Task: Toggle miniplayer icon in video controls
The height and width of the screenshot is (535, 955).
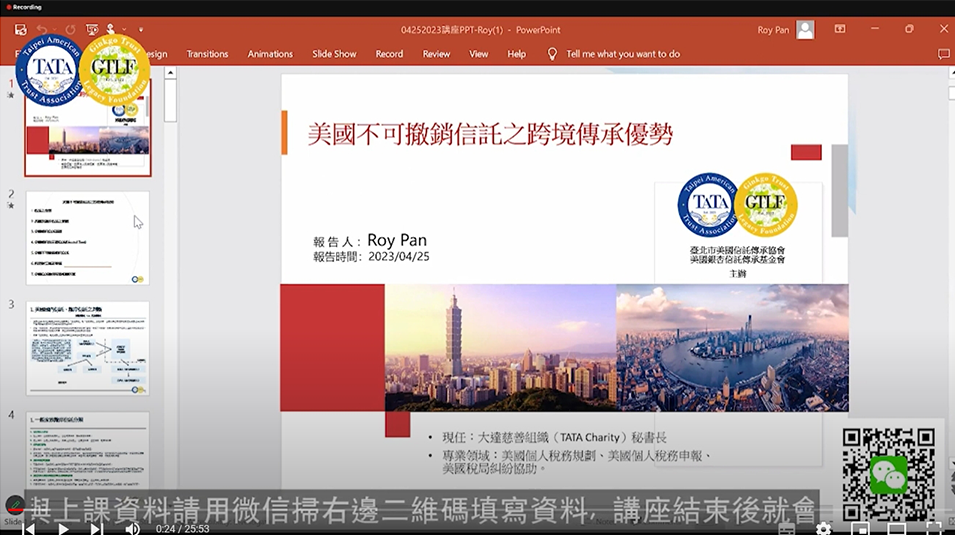Action: [x=860, y=528]
